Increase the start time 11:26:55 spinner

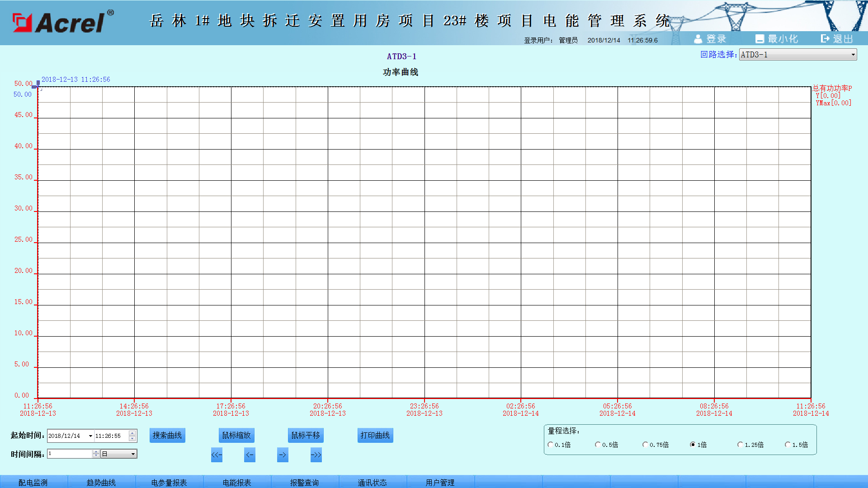[132, 433]
